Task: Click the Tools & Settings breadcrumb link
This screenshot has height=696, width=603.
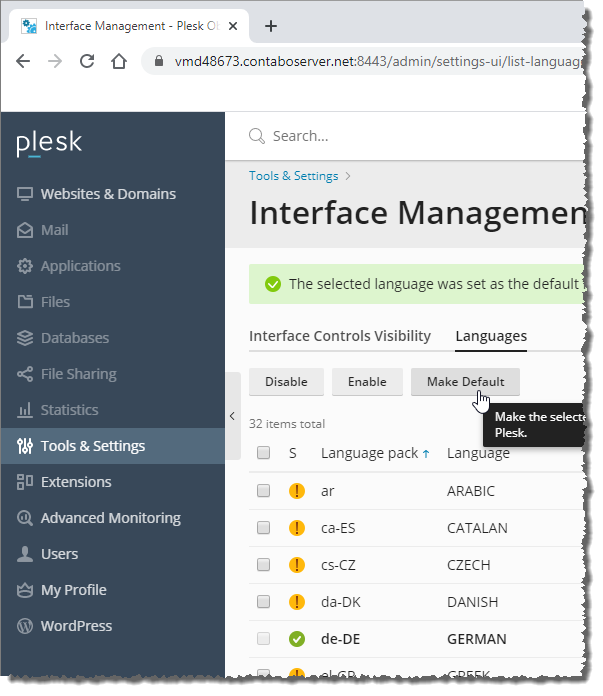Action: pyautogui.click(x=293, y=176)
